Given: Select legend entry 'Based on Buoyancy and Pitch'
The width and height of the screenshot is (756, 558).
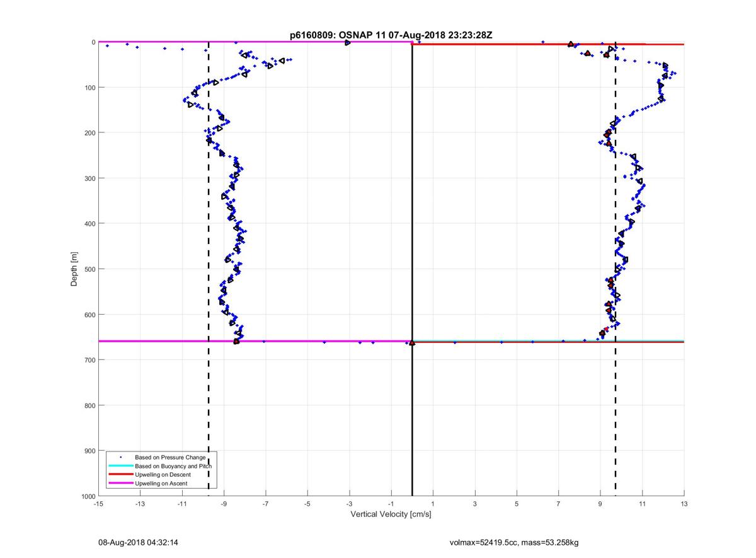Looking at the screenshot, I should (x=173, y=466).
